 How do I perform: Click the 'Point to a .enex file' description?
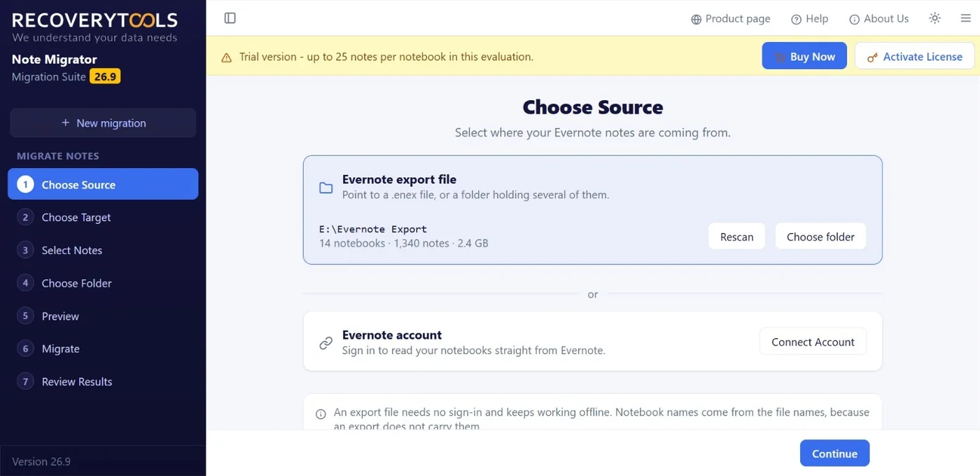[476, 195]
